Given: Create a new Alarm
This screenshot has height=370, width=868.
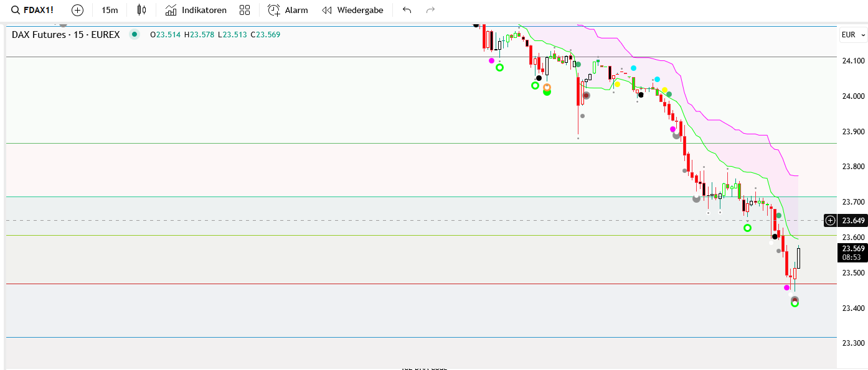Looking at the screenshot, I should tap(288, 10).
